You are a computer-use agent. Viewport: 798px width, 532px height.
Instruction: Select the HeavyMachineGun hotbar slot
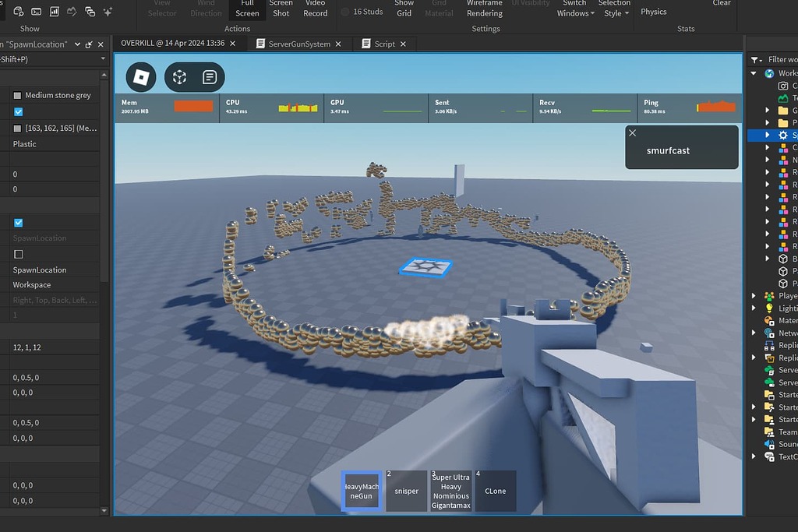click(361, 491)
